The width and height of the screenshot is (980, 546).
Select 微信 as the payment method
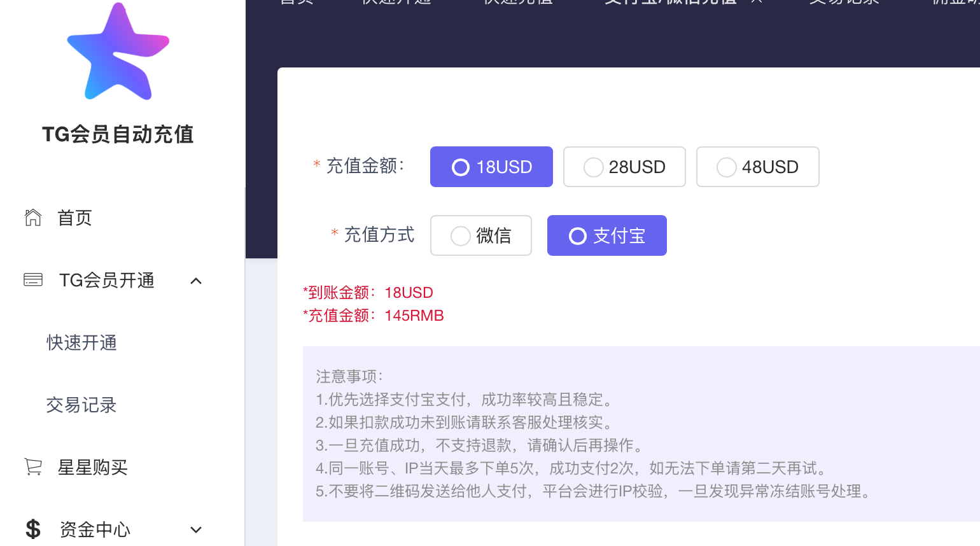click(x=480, y=235)
